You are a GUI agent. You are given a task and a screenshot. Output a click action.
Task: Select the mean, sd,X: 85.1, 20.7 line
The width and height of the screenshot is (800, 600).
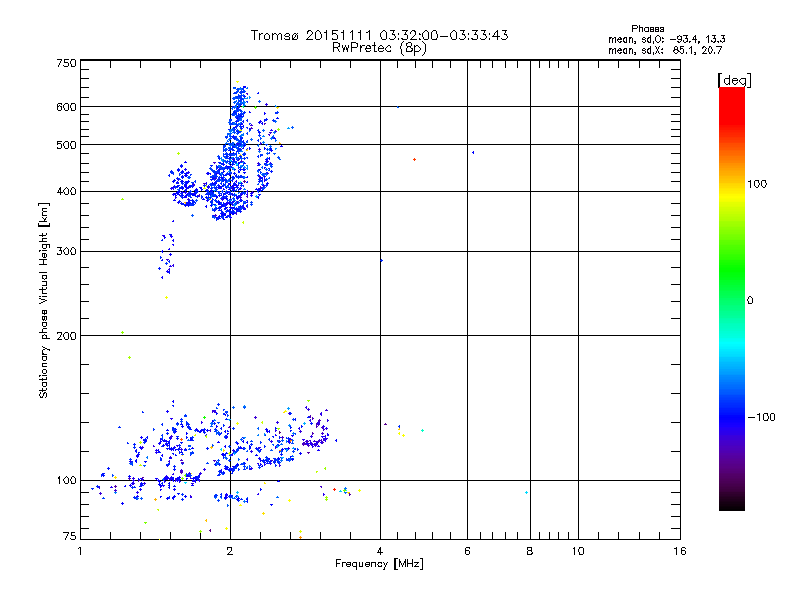(665, 50)
